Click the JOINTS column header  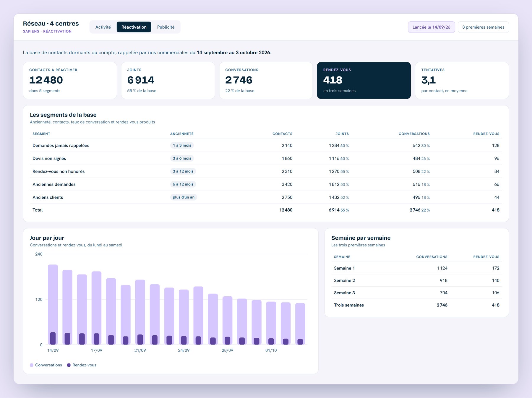tap(342, 134)
